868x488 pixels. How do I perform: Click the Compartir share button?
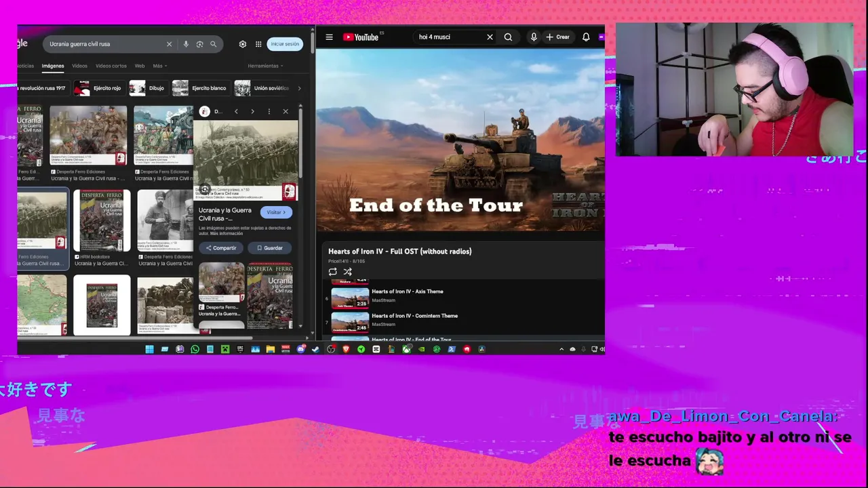(221, 248)
